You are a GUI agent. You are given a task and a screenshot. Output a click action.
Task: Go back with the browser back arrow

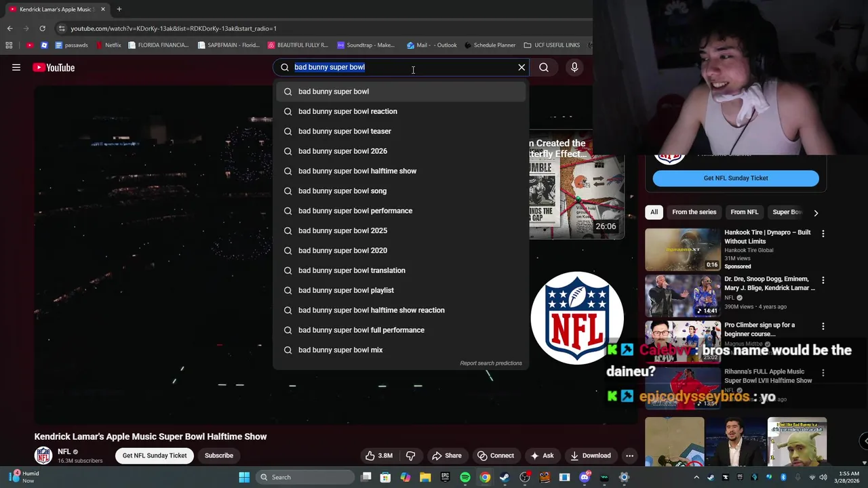click(9, 28)
